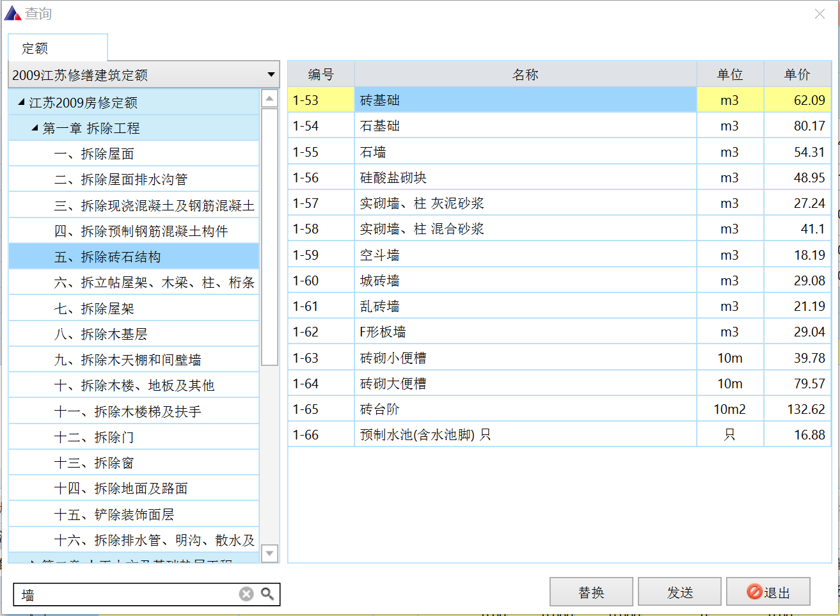Select 六、拆立帖屋架、木梁、柱、桁条
Image resolution: width=840 pixels, height=616 pixels.
pyautogui.click(x=134, y=282)
